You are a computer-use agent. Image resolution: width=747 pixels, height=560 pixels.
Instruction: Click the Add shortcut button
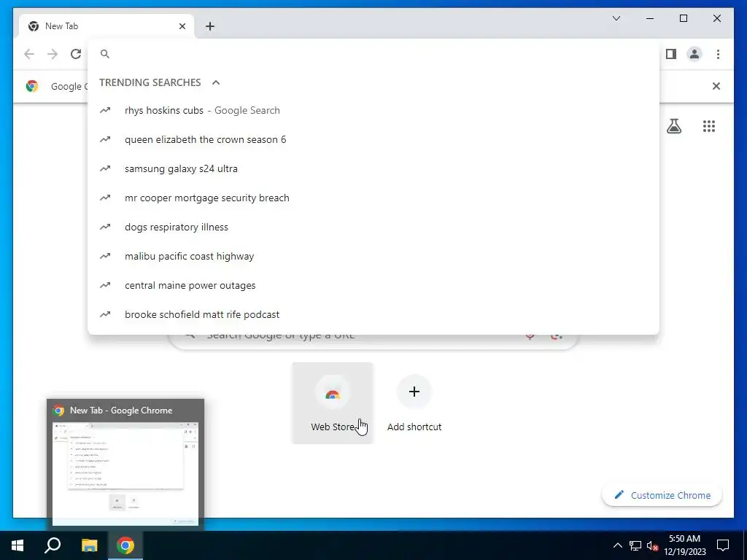point(414,402)
